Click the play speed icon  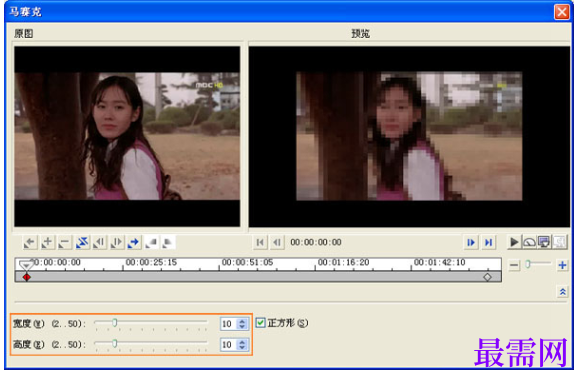529,242
